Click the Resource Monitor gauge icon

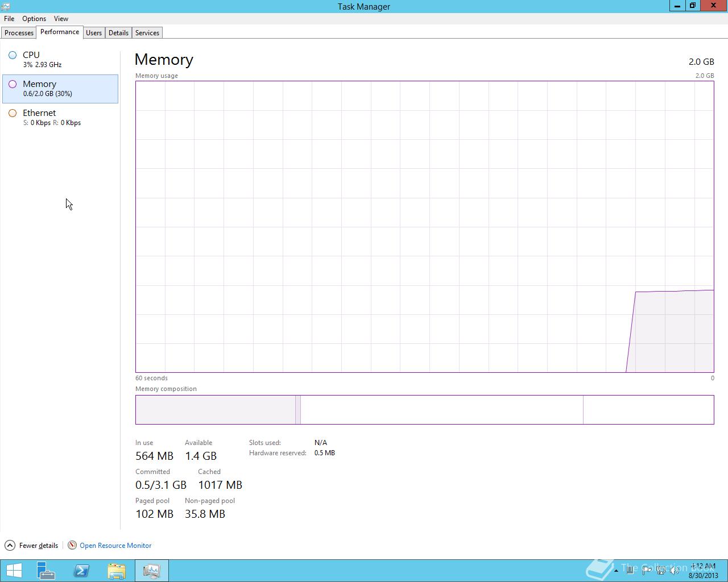[72, 546]
